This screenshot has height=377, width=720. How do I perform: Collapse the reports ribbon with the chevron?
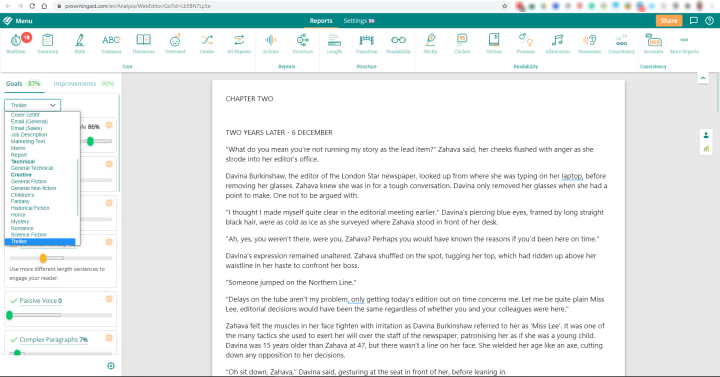point(703,79)
